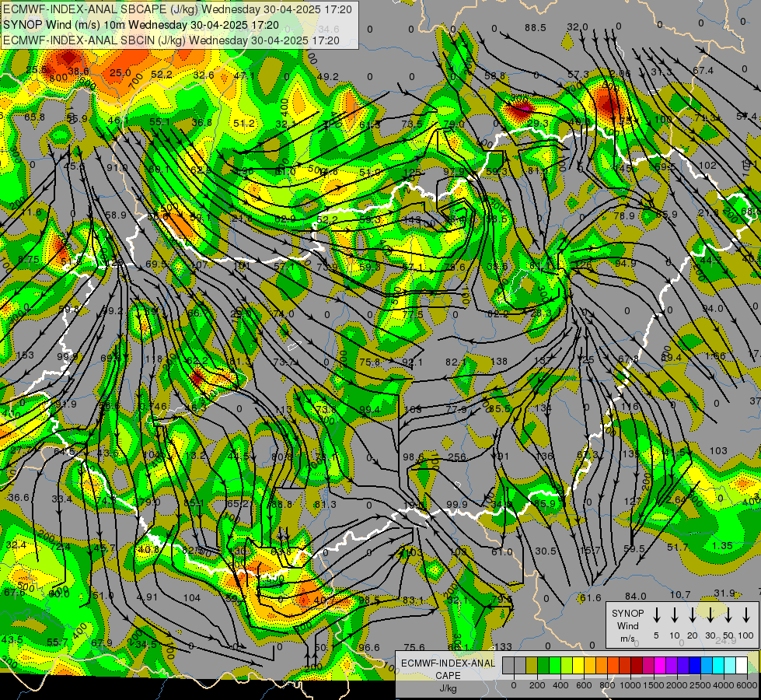
Task: Click the 11.6 value on the map
Action: [32, 212]
